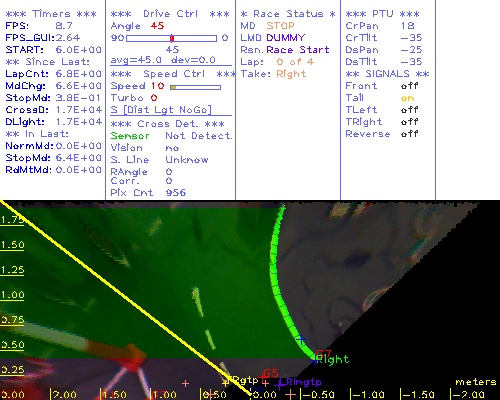Click the Drive Ctrl section header
Screen dimensions: 500x400
click(170, 14)
